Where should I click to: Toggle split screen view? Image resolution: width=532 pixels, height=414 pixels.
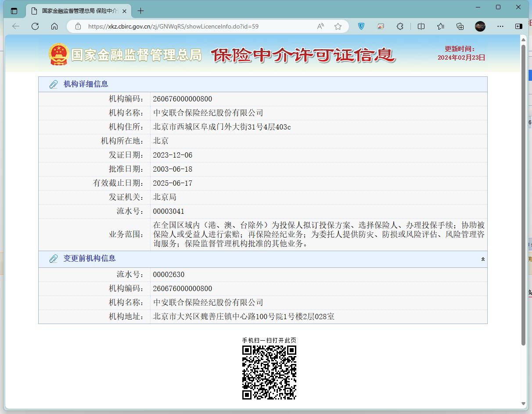click(x=421, y=26)
